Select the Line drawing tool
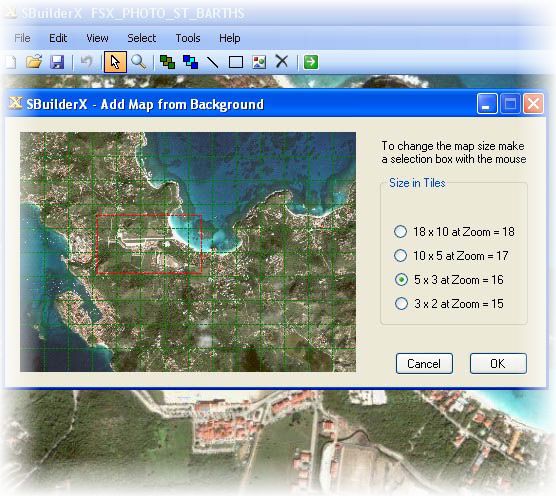556x496 pixels. [213, 62]
